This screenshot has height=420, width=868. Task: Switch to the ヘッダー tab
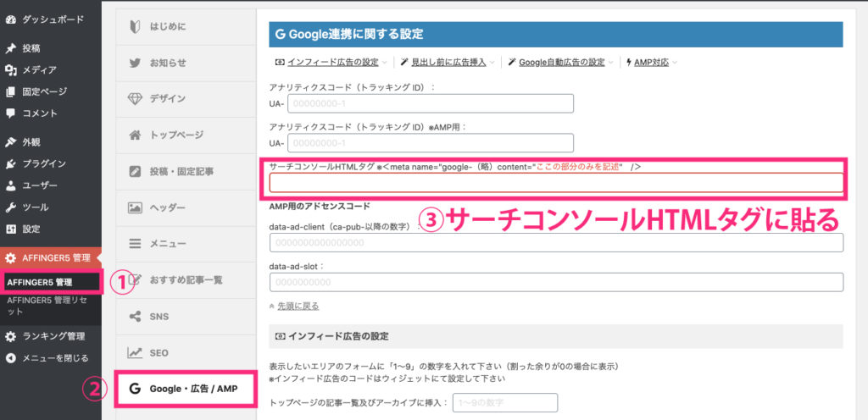point(186,207)
